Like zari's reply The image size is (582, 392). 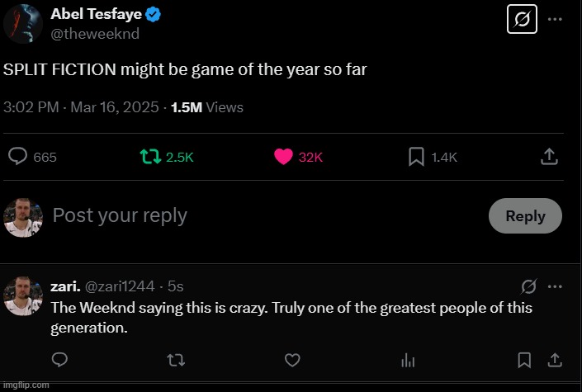click(x=292, y=360)
